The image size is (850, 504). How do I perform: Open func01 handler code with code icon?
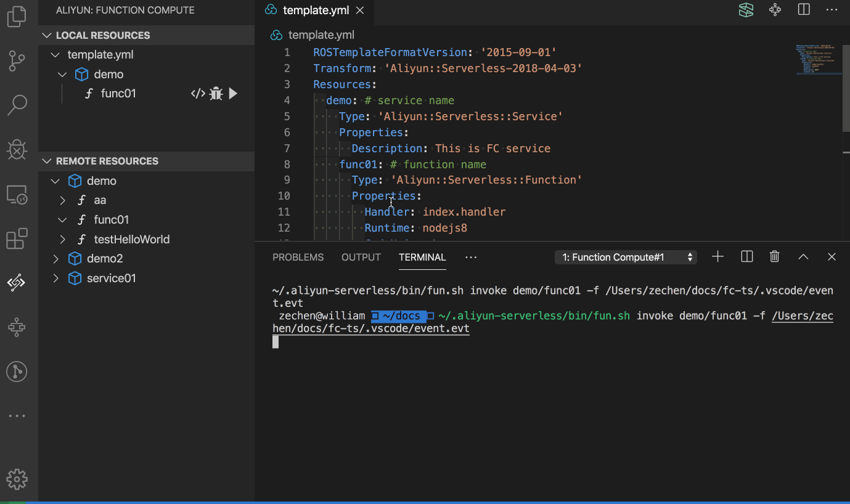(198, 94)
